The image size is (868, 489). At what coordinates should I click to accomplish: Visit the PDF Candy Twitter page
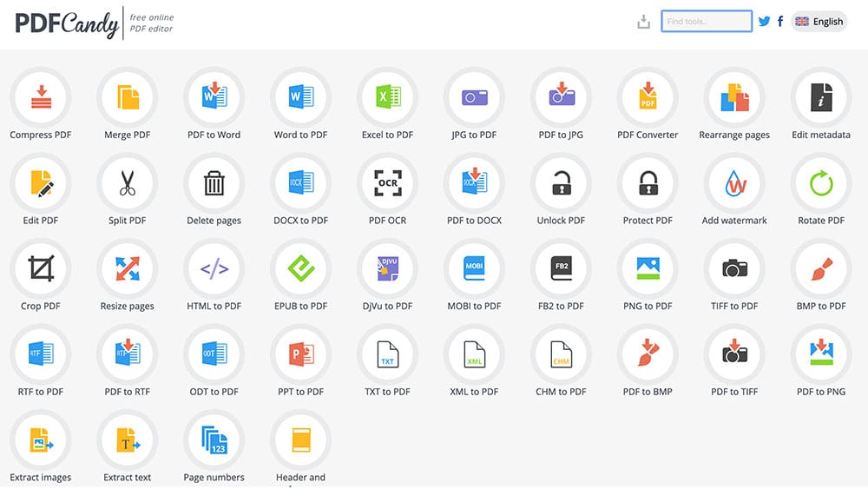point(764,22)
